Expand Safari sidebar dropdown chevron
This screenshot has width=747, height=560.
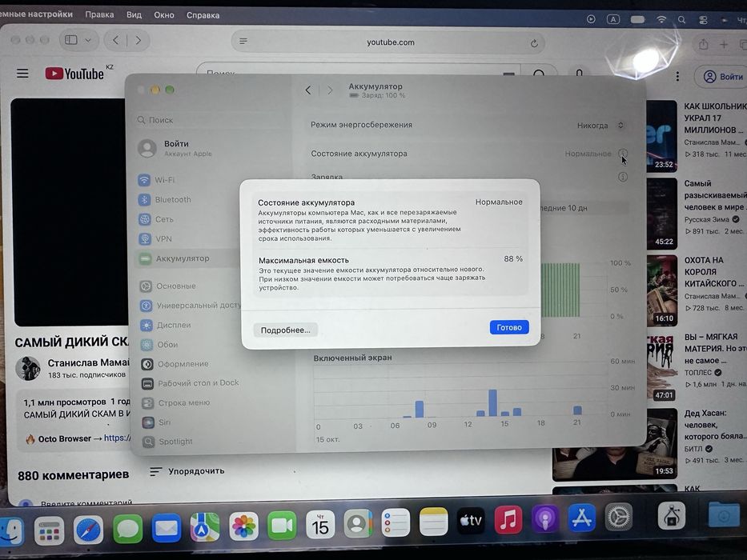tap(87, 41)
